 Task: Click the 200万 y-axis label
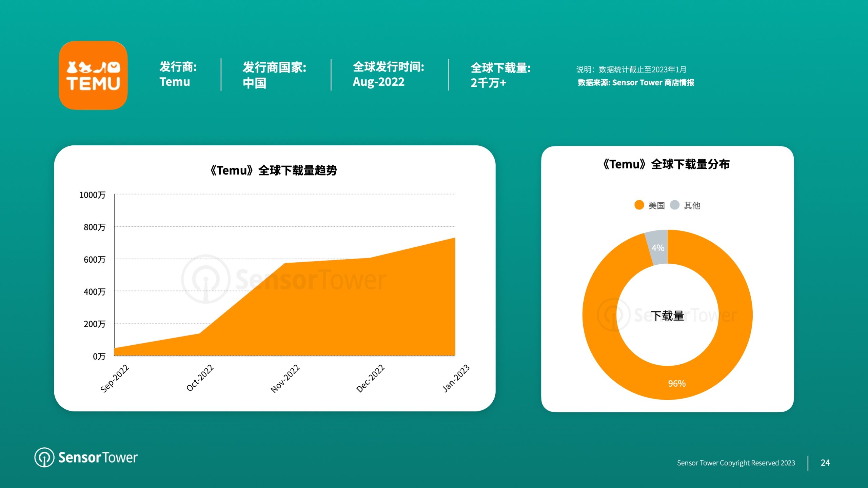click(95, 324)
